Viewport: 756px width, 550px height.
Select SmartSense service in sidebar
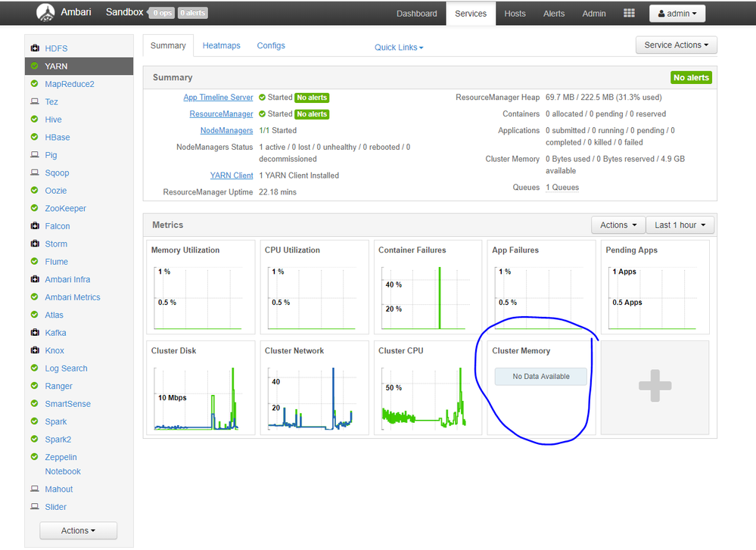click(67, 404)
